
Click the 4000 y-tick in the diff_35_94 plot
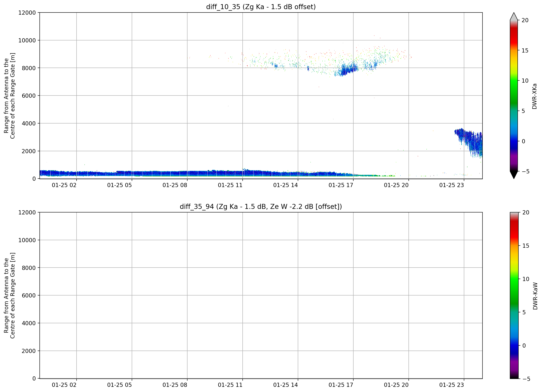[x=29, y=323]
